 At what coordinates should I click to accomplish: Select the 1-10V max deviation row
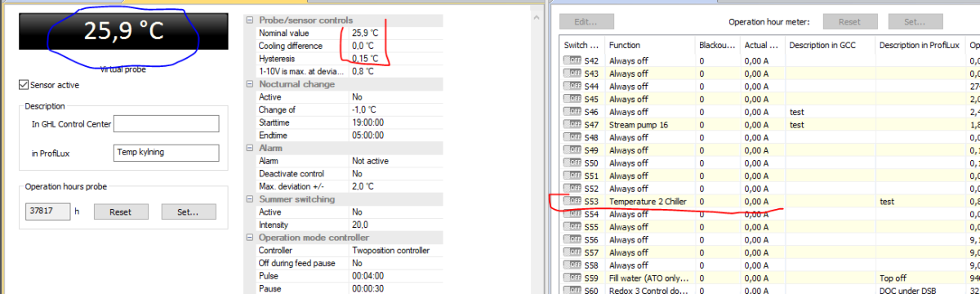coord(350,71)
